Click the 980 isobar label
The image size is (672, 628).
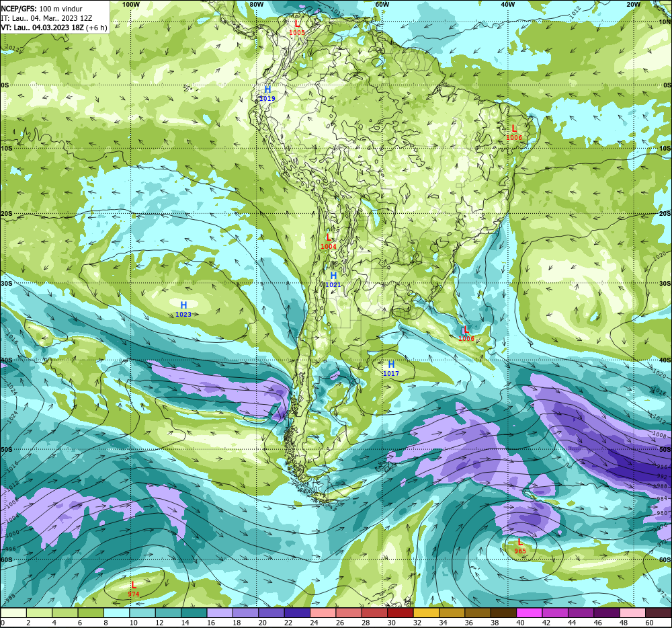[x=662, y=513]
